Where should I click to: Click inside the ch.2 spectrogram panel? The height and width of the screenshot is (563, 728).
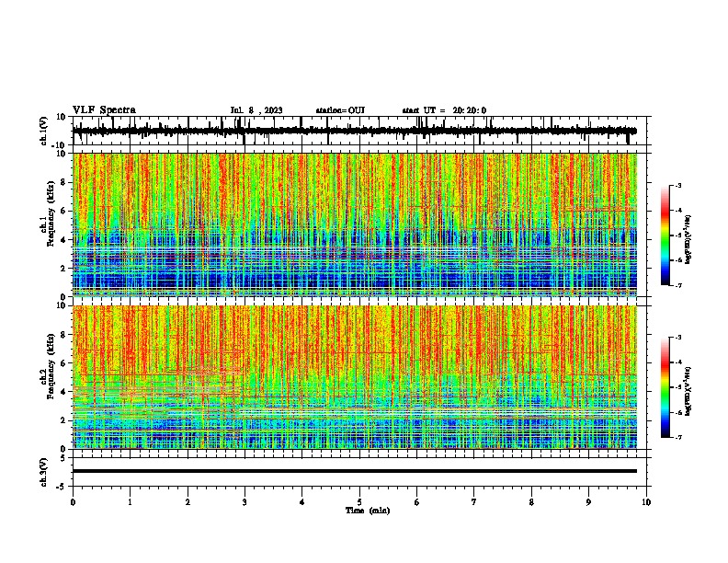click(354, 377)
